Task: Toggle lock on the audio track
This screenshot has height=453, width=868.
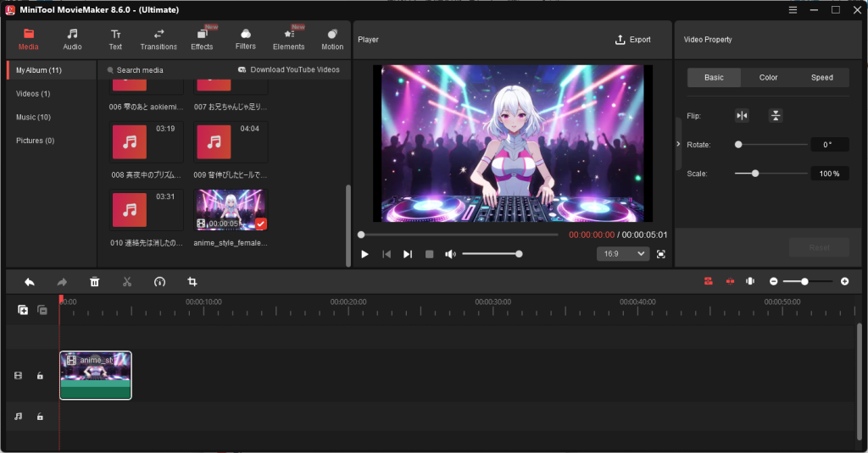Action: tap(40, 417)
